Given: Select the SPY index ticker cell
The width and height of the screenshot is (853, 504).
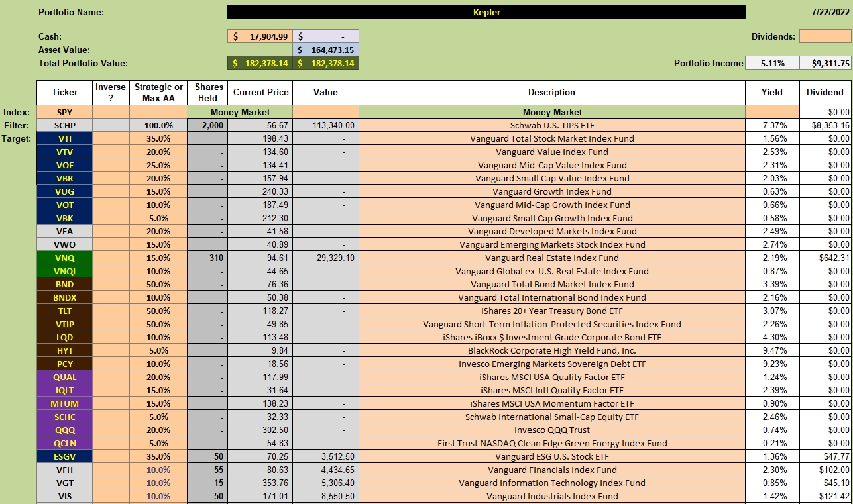Looking at the screenshot, I should [x=64, y=113].
